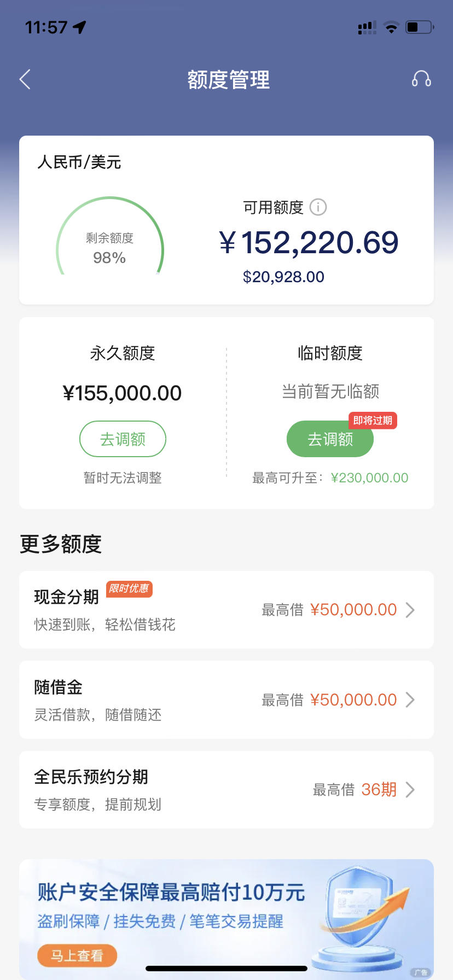
Task: Tap the battery status icon
Action: 420,27
